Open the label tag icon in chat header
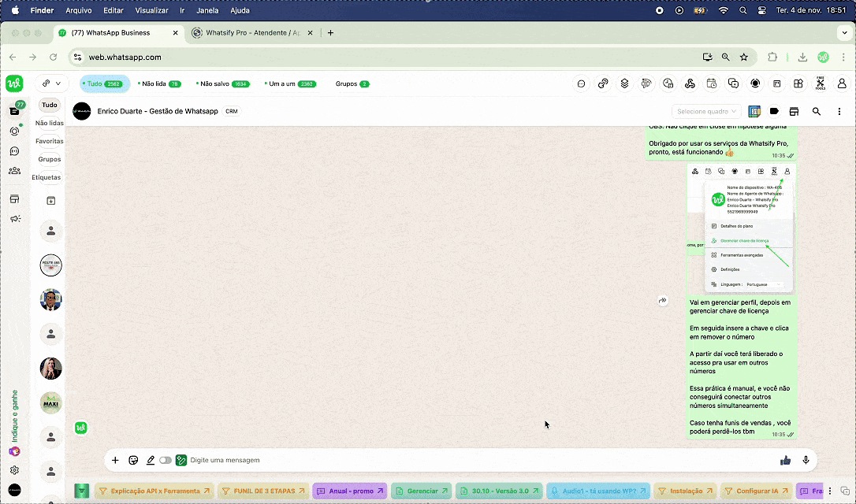Screen dimensions: 856x504 (x=774, y=112)
